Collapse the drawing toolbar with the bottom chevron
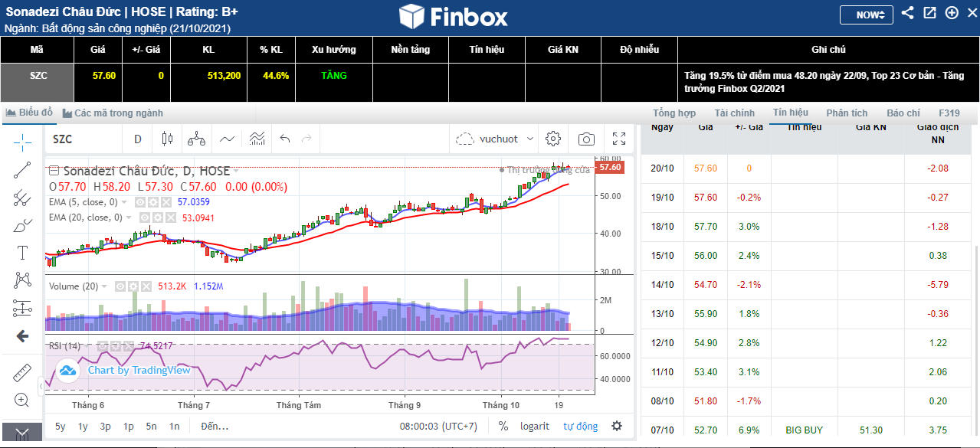Screen dimensions: 980x448 [x=21, y=433]
